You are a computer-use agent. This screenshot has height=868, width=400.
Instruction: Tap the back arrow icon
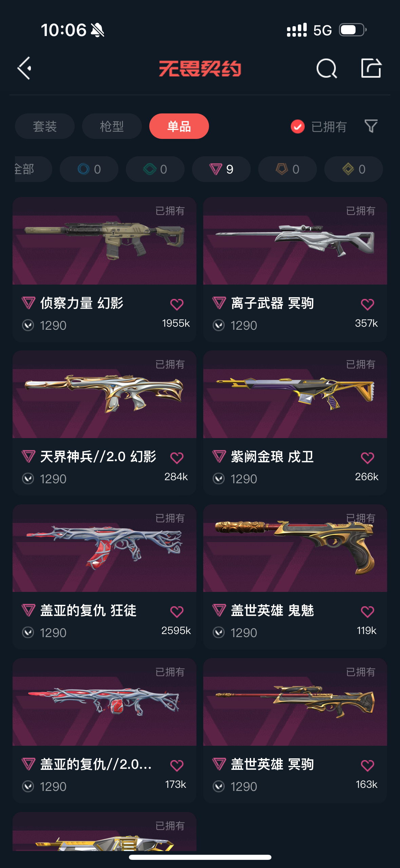coord(24,68)
